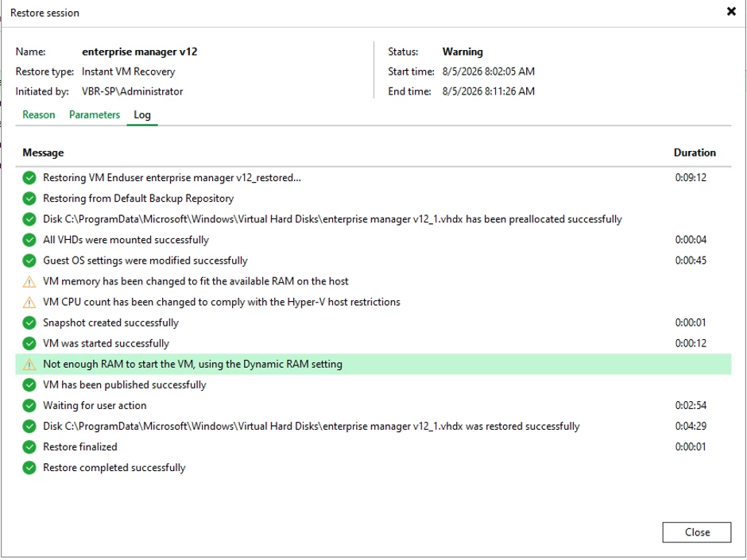Close the Restore session dialog with X
This screenshot has width=747, height=560.
tap(731, 11)
